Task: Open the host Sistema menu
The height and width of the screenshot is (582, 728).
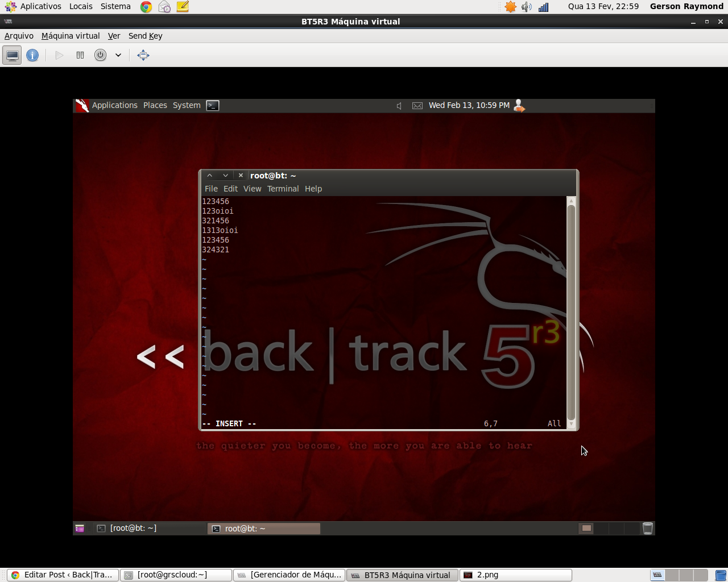Action: [115, 6]
